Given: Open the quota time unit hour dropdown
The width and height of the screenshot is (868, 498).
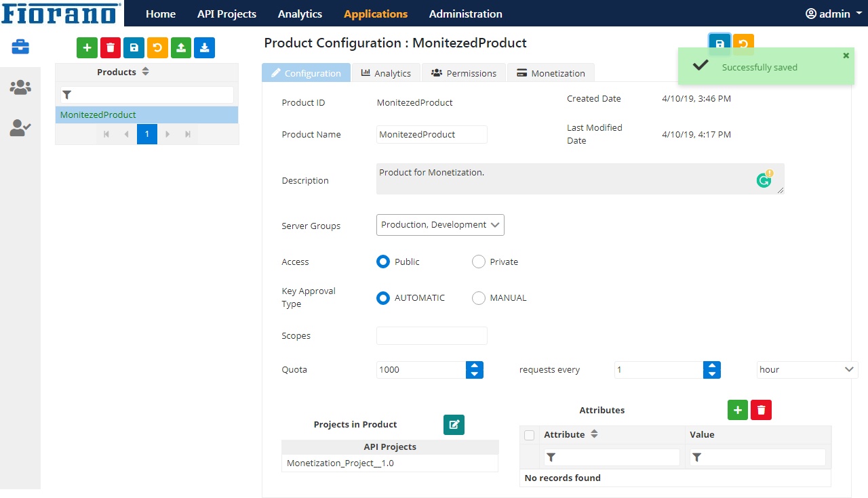Looking at the screenshot, I should pyautogui.click(x=808, y=369).
